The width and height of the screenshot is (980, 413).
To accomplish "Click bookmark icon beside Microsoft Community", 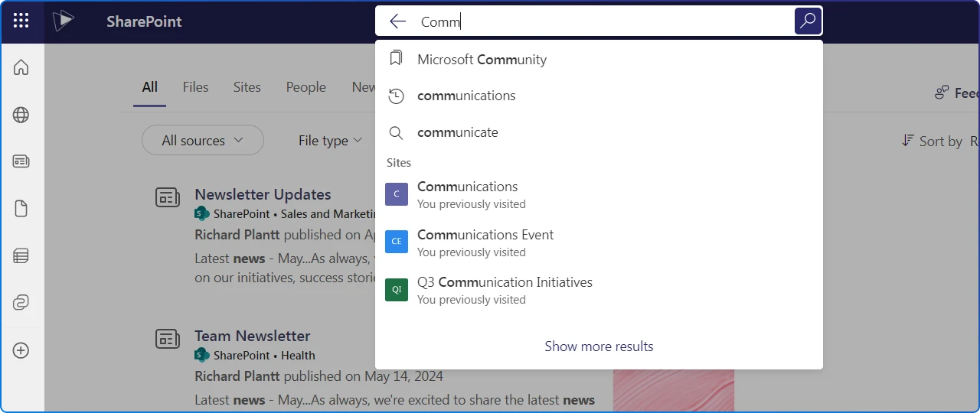I will 396,59.
